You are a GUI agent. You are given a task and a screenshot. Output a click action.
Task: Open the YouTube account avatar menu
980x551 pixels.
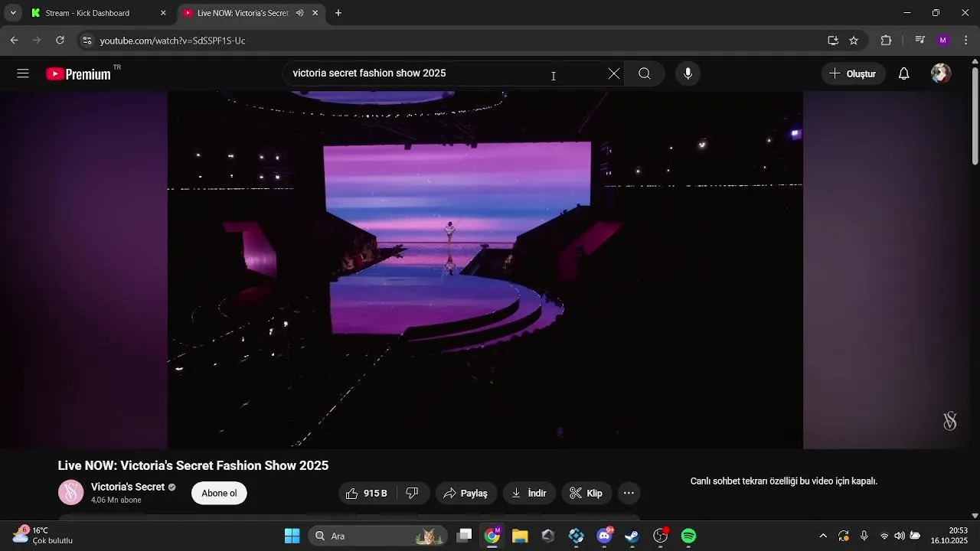click(x=941, y=73)
